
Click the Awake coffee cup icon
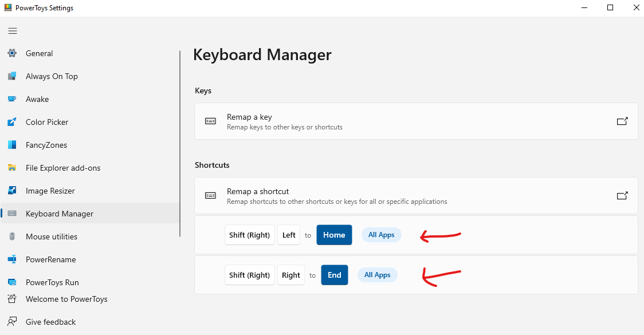[x=13, y=99]
